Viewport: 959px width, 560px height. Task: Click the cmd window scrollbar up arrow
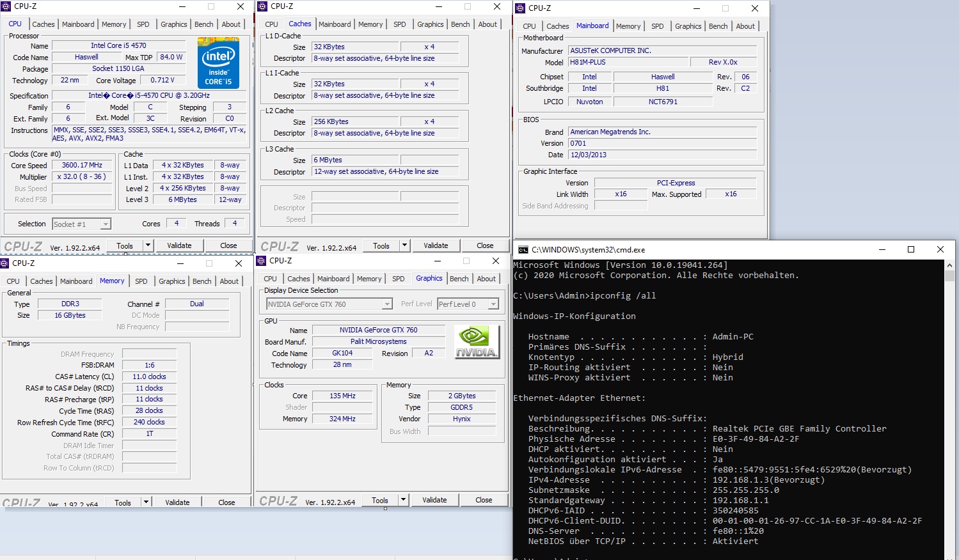[x=949, y=265]
